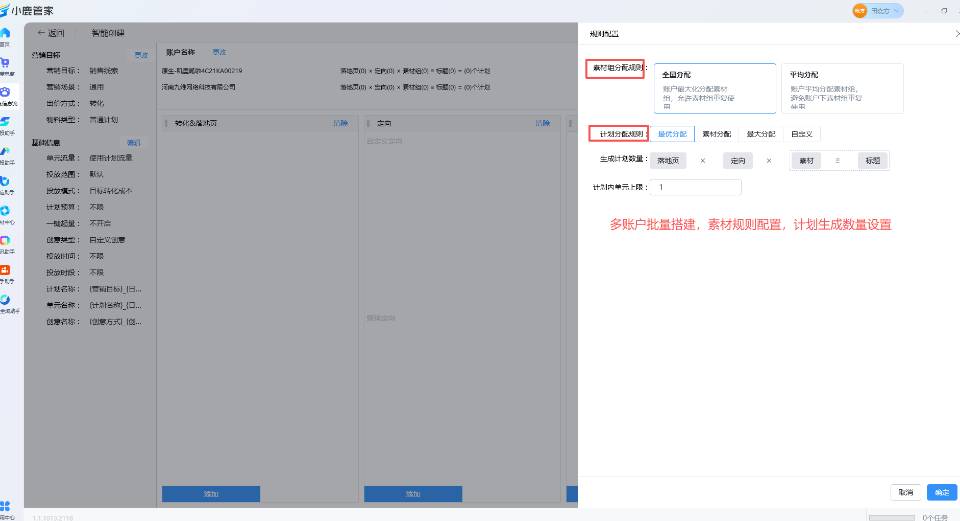Toggle the 标题 factor in plan quantity
Screen dimensions: 960x521
point(872,160)
